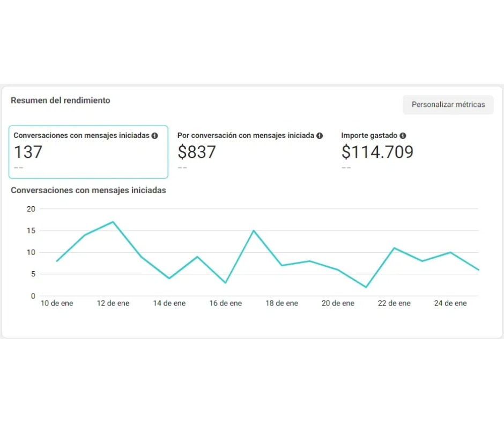This screenshot has height=423, width=504.
Task: Click the chart peak at 12 de ene
Action: [113, 222]
